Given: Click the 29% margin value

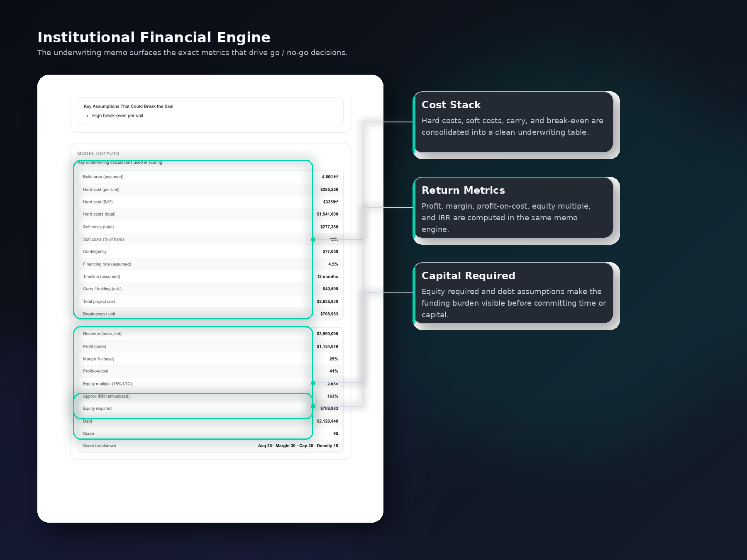Looking at the screenshot, I should [x=334, y=359].
